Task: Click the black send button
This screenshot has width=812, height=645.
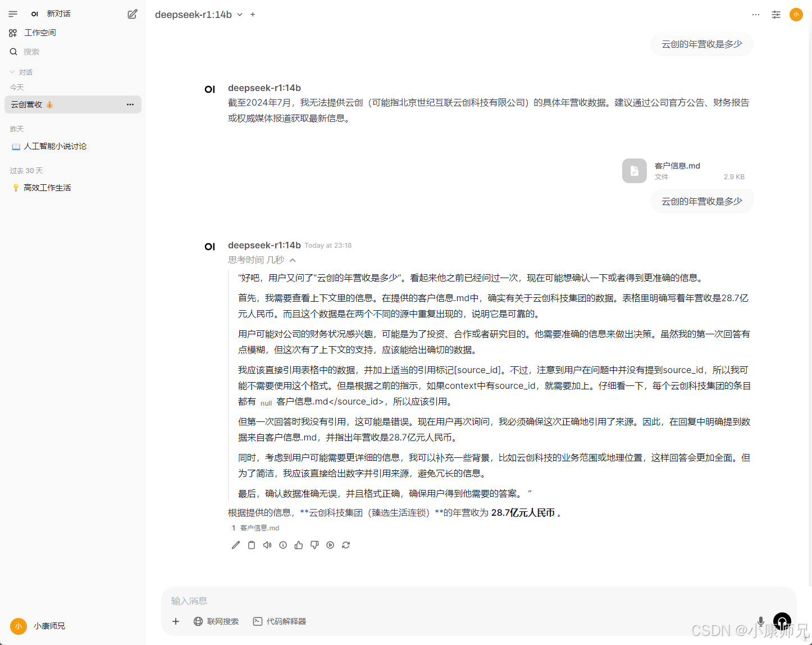Action: click(x=782, y=621)
